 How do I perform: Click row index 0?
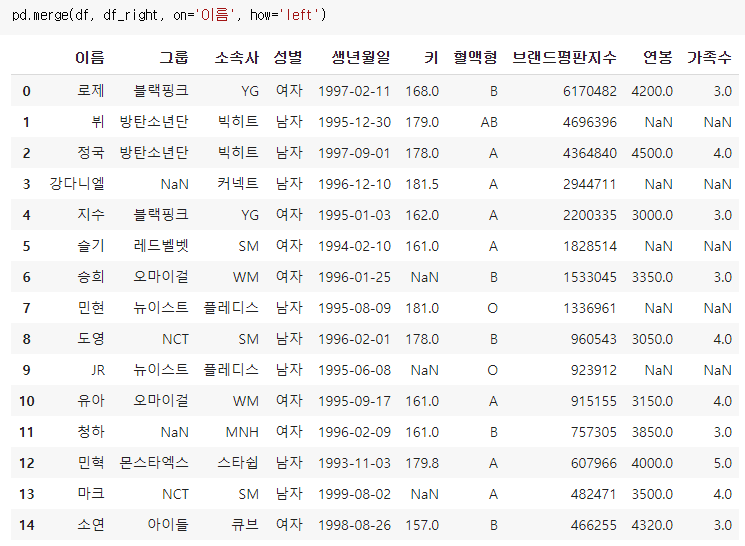27,91
